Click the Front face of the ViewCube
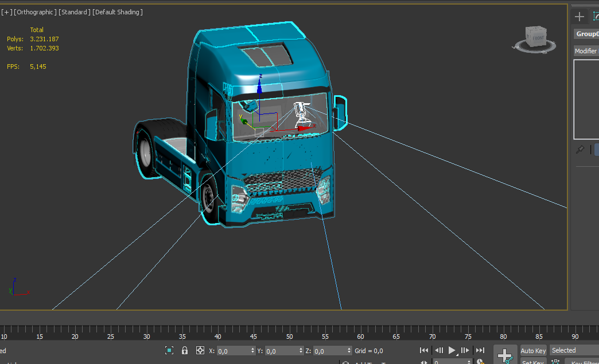 [538, 38]
